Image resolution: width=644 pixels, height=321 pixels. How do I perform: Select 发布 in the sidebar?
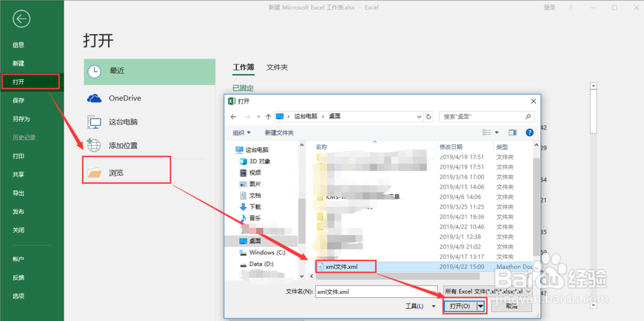19,211
